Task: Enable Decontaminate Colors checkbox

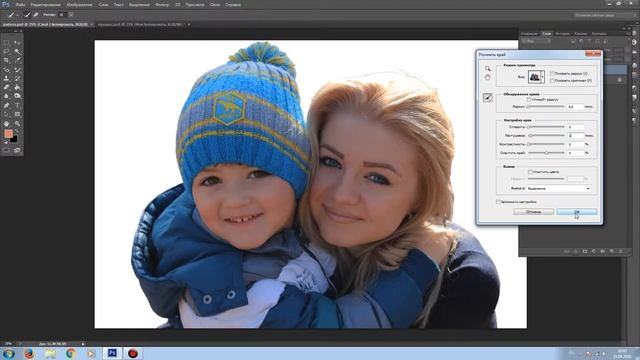Action: 530,171
